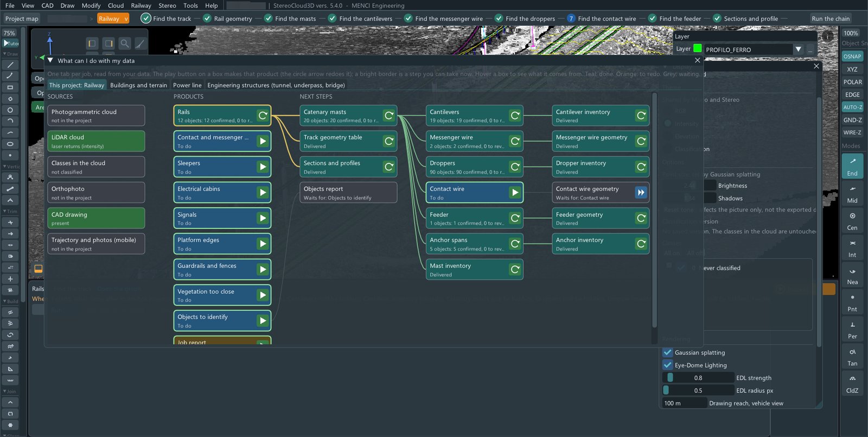Click the fast-forward icon on Contact wire geometry
The height and width of the screenshot is (437, 868).
[x=641, y=192]
